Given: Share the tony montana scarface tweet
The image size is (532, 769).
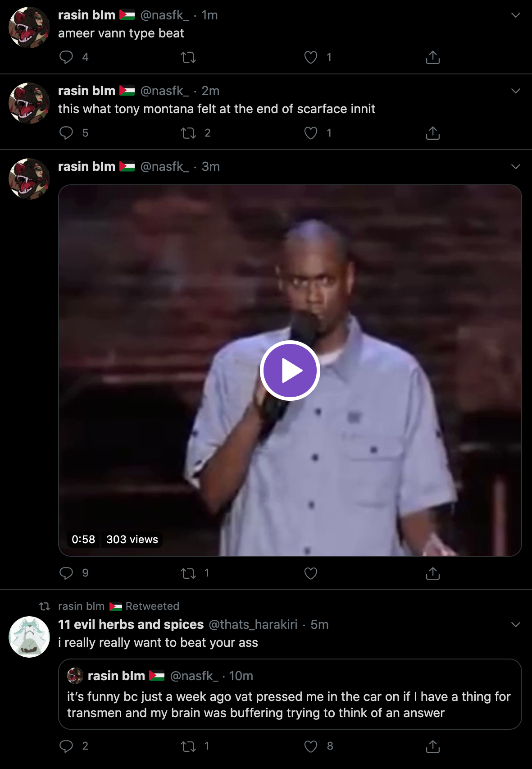Looking at the screenshot, I should [433, 133].
